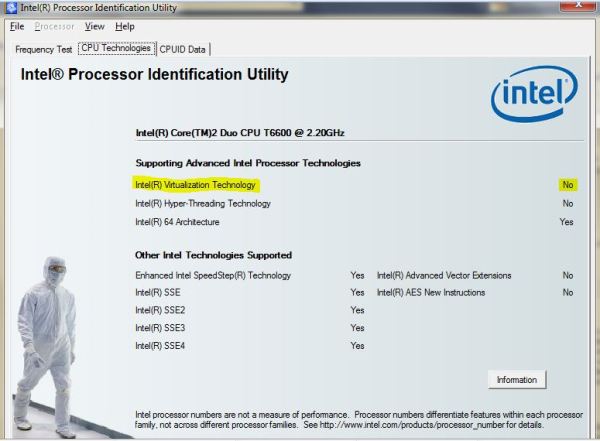Open the Help menu
Image resolution: width=600 pixels, height=441 pixels.
[x=125, y=26]
